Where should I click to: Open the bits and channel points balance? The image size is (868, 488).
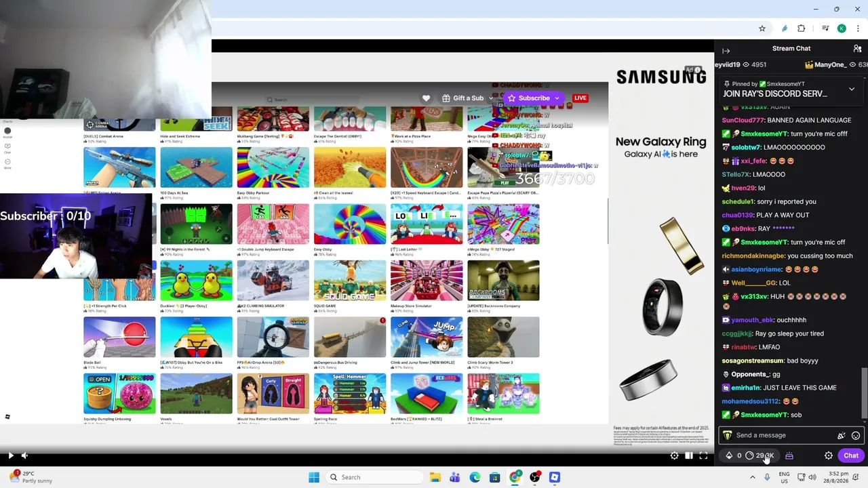click(x=750, y=455)
